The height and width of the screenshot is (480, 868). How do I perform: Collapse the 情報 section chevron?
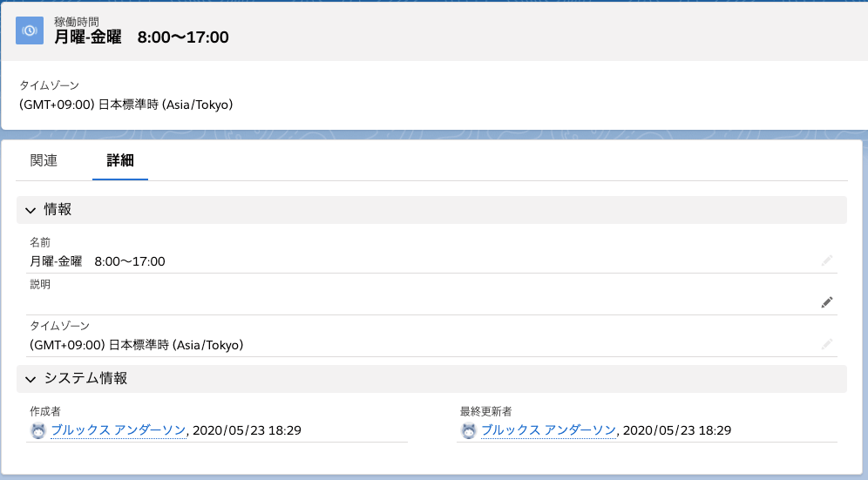coord(31,210)
